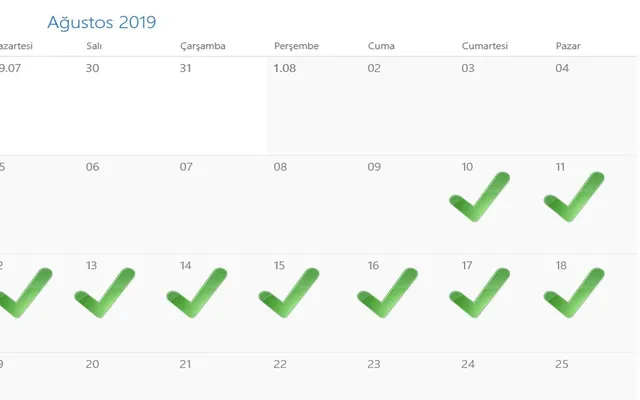This screenshot has height=400, width=640.
Task: Select the Cumartesi weekday header
Action: [x=487, y=46]
